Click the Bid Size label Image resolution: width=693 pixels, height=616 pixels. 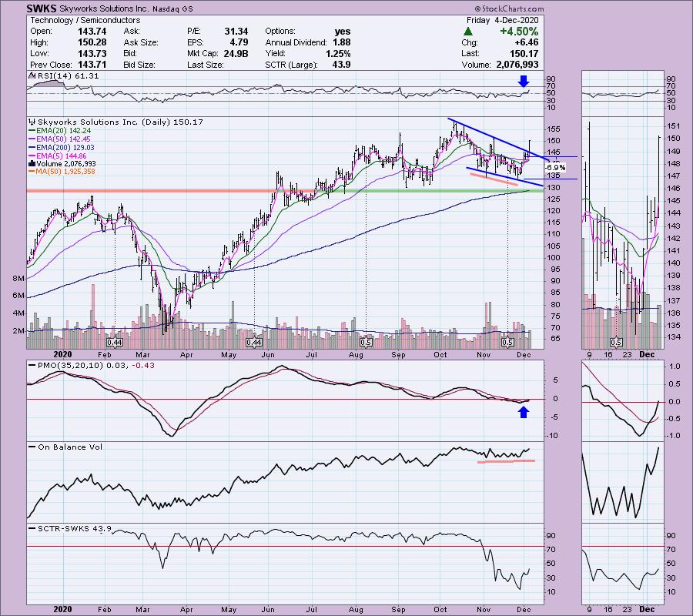pyautogui.click(x=139, y=65)
